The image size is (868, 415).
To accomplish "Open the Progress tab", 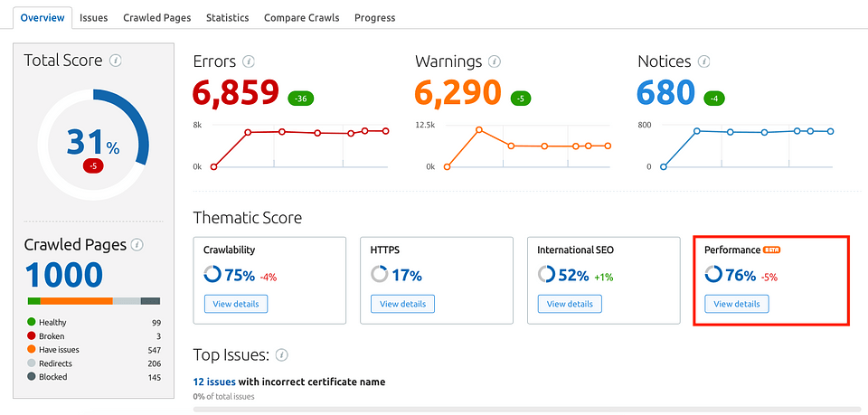I will [374, 18].
